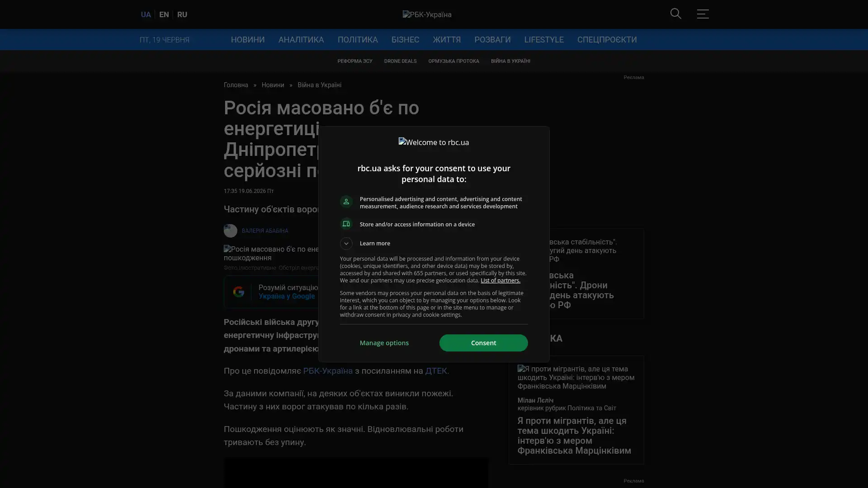Image resolution: width=868 pixels, height=488 pixels.
Task: Click the Україна у Google link
Action: point(287,296)
